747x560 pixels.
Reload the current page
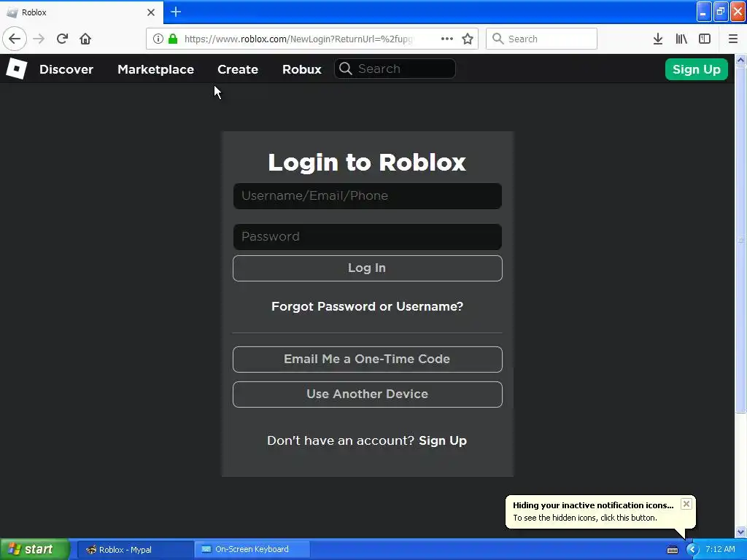[x=62, y=39]
